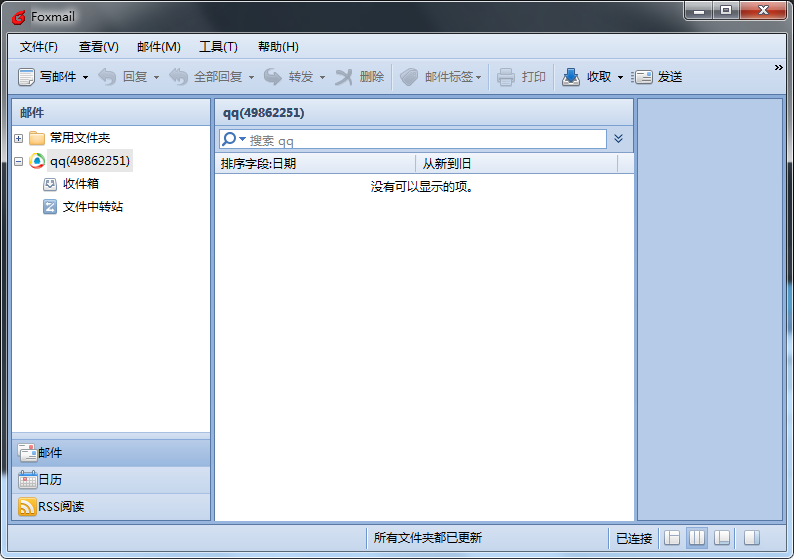This screenshot has height=559, width=794.
Task: Click the Send (发送) toolbar icon
Action: coord(642,77)
